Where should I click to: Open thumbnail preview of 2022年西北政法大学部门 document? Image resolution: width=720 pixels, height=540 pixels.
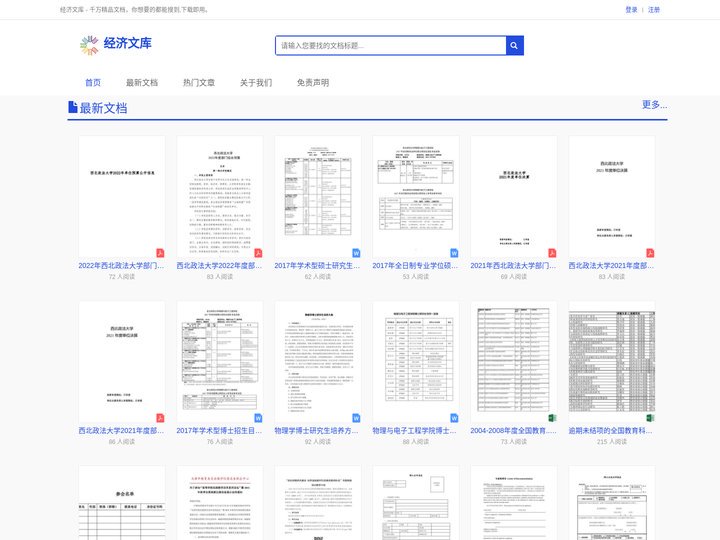click(122, 197)
